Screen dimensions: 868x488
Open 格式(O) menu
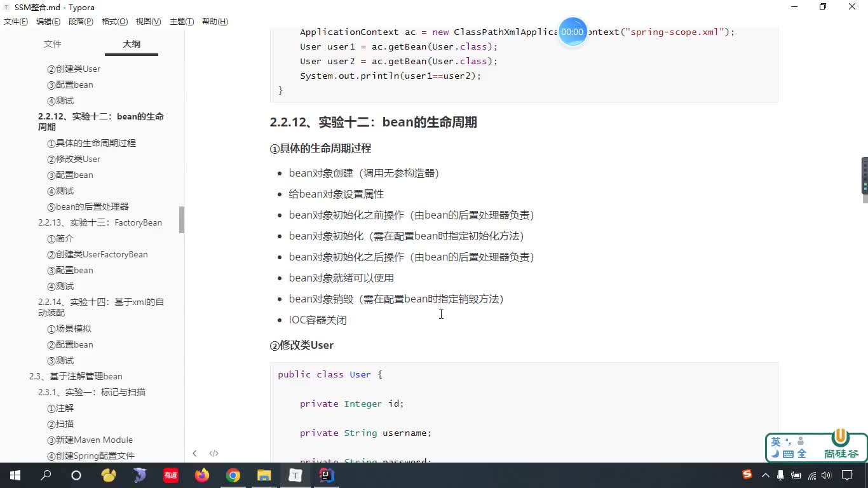[x=114, y=22]
